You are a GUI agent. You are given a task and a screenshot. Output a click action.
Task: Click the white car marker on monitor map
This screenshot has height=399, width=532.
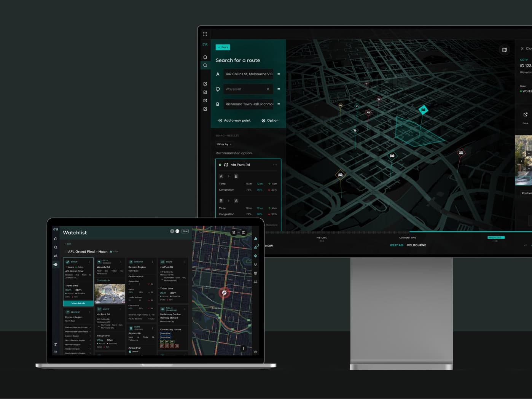tap(392, 156)
